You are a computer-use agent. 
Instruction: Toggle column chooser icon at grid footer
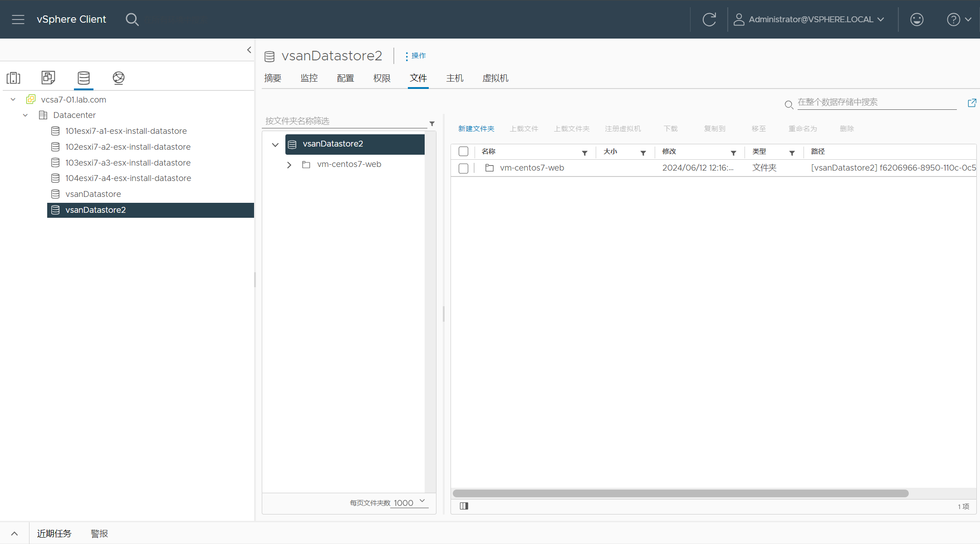pos(464,506)
